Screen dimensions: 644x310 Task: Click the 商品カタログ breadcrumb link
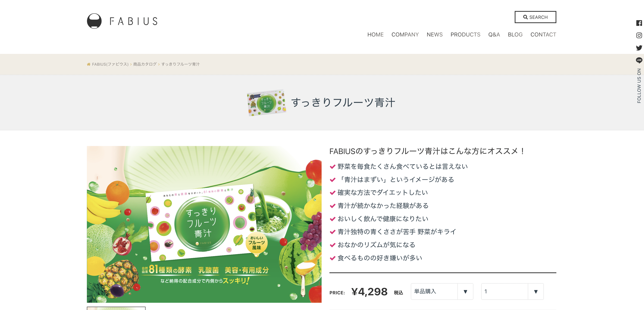tap(145, 64)
